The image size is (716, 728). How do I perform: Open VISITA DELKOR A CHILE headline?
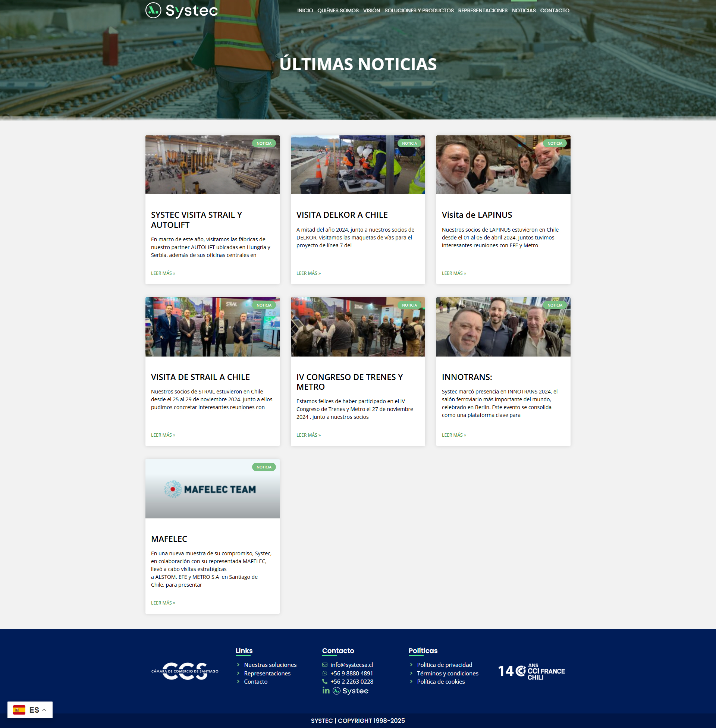342,215
